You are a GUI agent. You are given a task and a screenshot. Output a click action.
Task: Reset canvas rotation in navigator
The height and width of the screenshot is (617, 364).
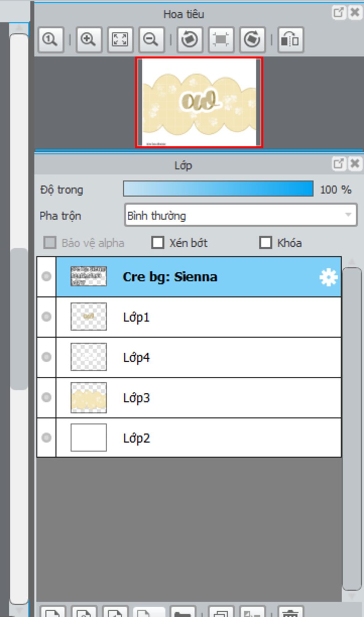pyautogui.click(x=221, y=39)
